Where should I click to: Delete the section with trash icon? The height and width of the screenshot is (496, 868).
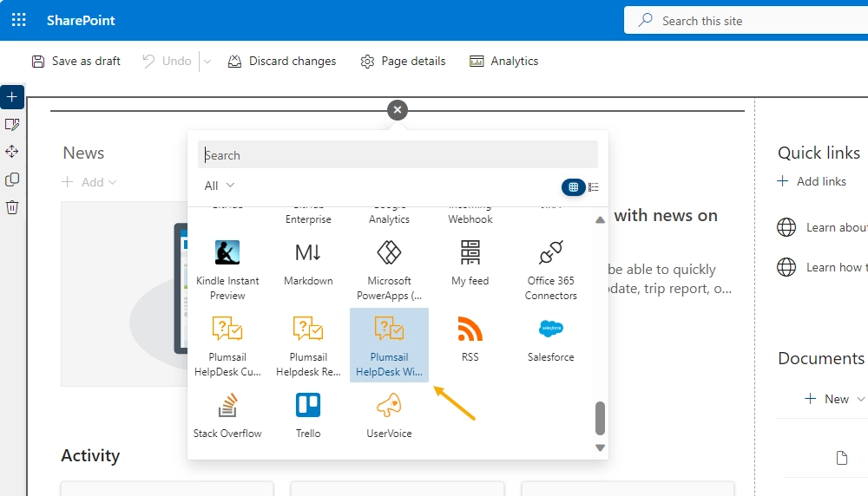(x=11, y=206)
